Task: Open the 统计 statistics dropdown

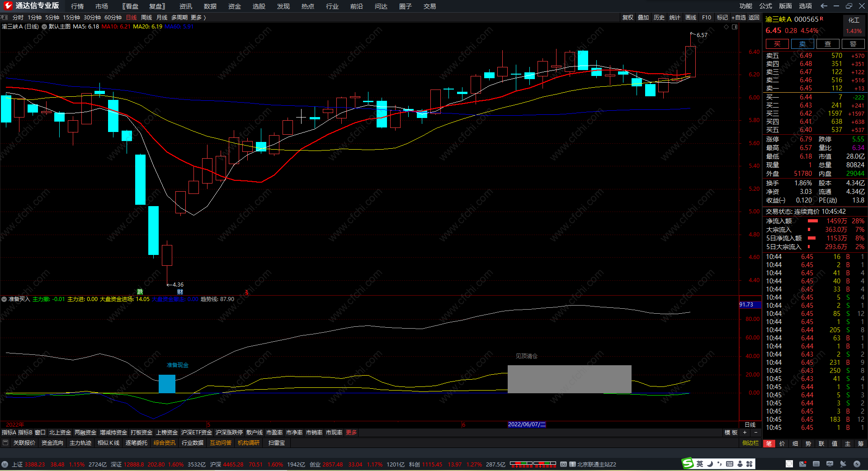Action: 675,17
